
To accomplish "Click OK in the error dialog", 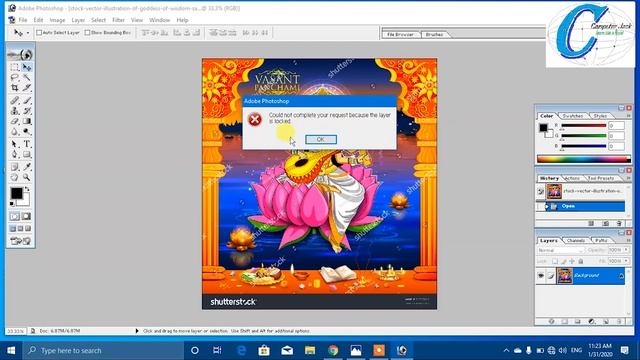I will pos(321,140).
